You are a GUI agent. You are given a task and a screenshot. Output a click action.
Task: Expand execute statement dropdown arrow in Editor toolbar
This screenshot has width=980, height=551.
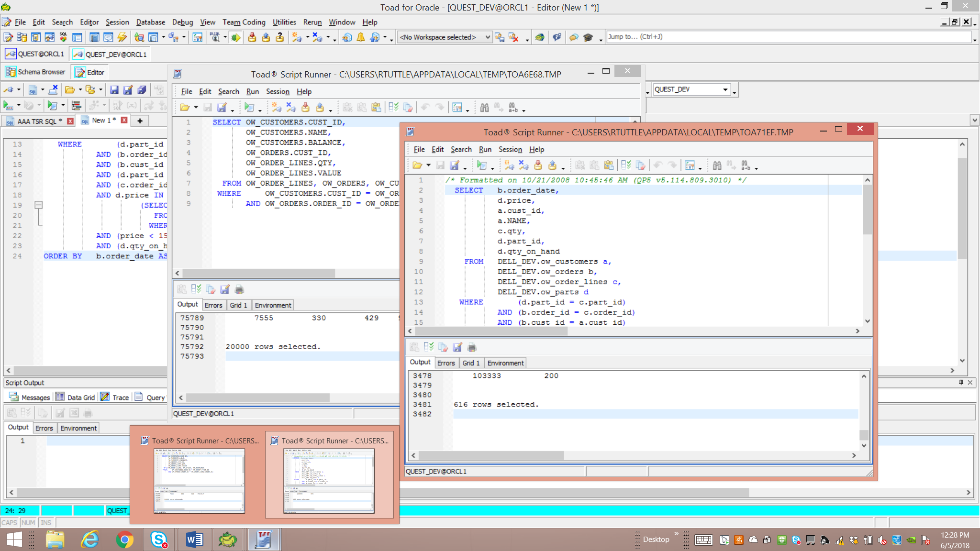[19, 105]
